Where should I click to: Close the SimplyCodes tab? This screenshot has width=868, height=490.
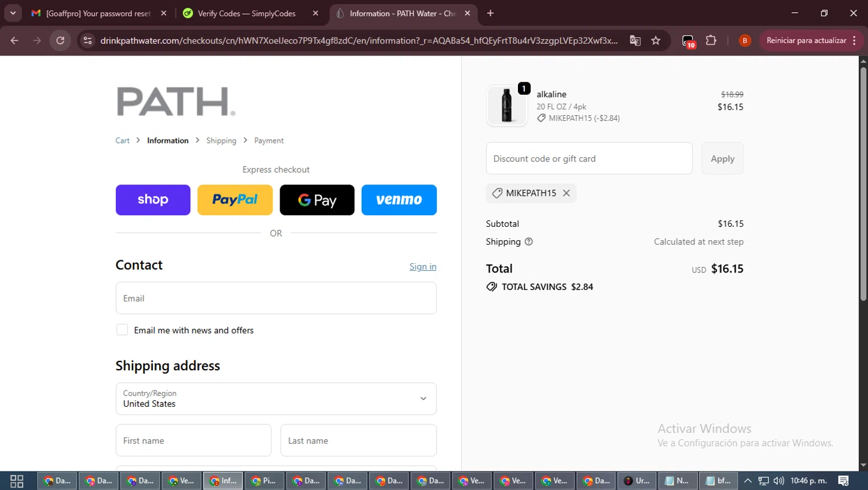click(x=315, y=13)
